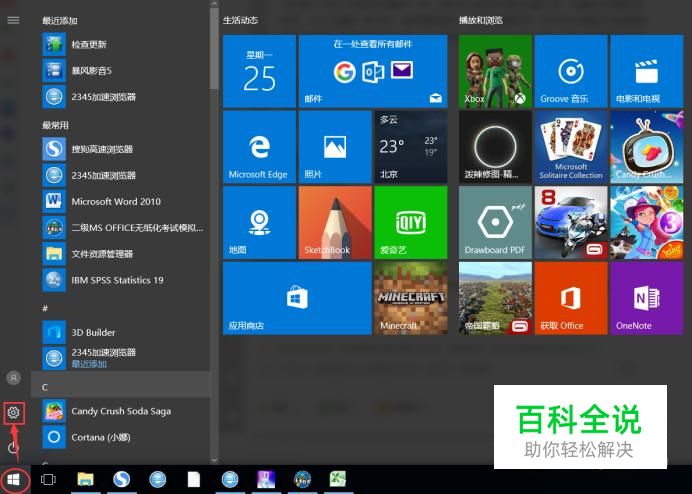Open the OneNote tile
The width and height of the screenshot is (692, 494).
(647, 298)
